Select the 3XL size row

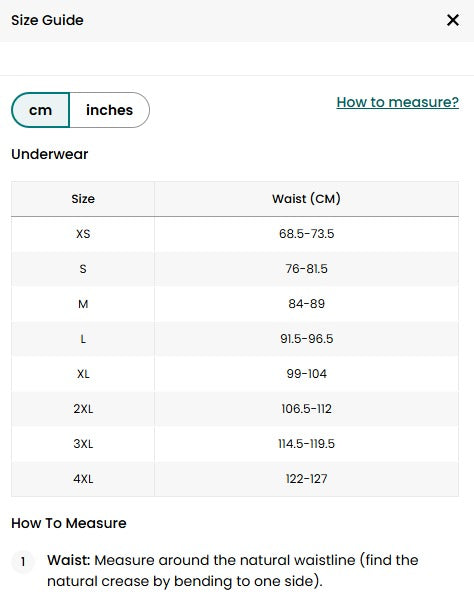coord(235,444)
